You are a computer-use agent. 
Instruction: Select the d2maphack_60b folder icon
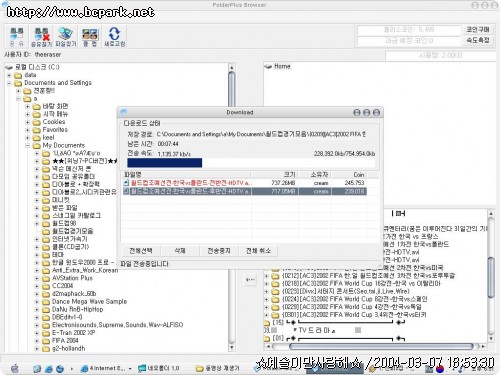coord(46,294)
